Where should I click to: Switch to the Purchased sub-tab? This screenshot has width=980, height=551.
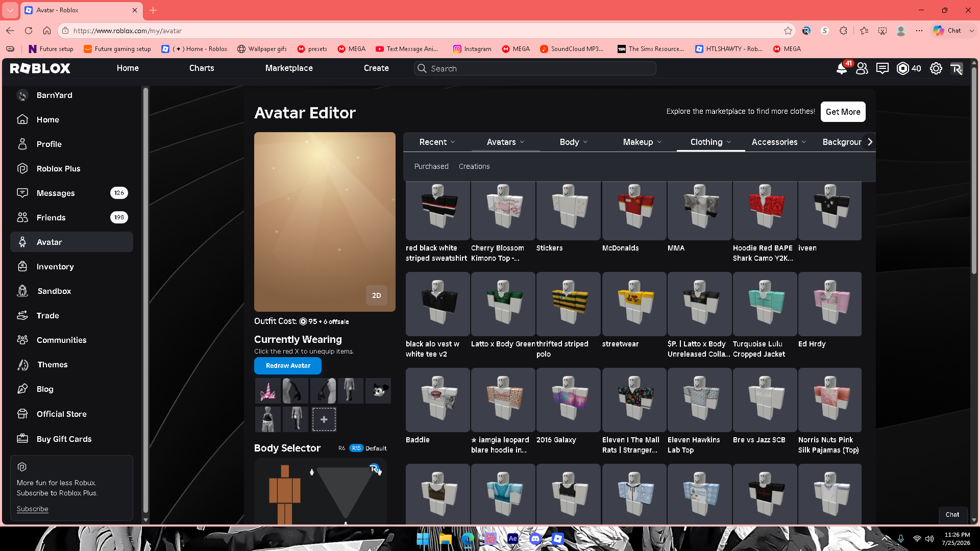[x=431, y=167]
